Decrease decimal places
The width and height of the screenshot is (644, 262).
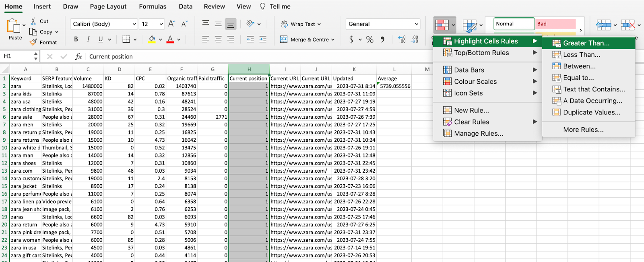point(415,39)
